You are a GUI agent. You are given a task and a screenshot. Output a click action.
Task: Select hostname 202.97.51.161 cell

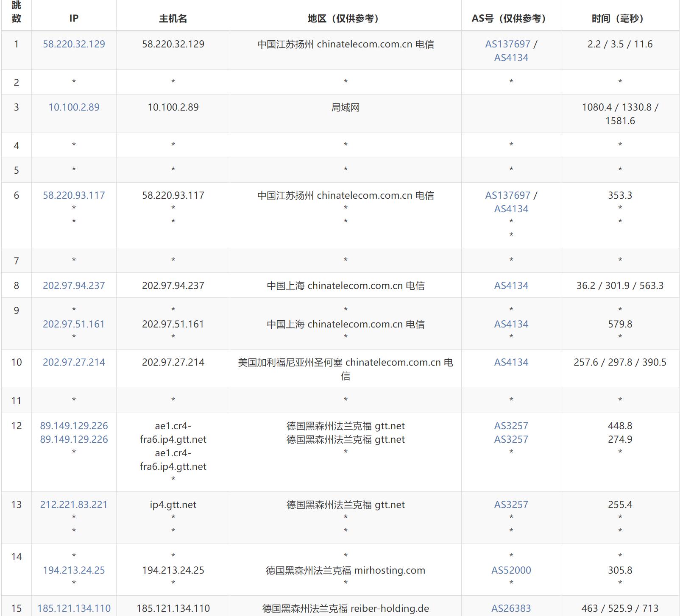(173, 324)
